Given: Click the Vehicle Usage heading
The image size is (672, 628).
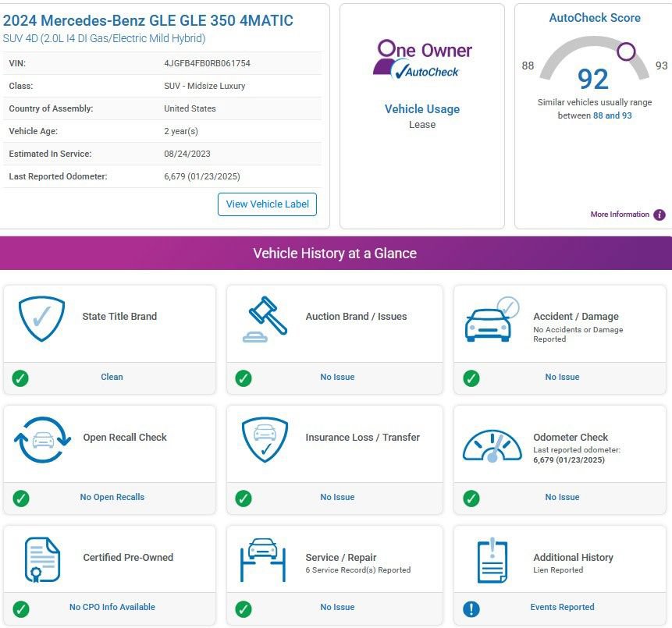Looking at the screenshot, I should (x=422, y=108).
